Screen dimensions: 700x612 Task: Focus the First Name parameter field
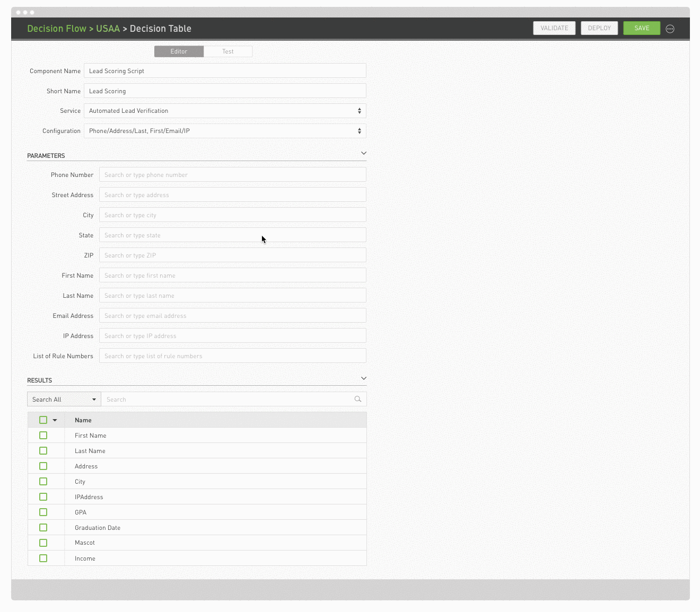coord(232,275)
